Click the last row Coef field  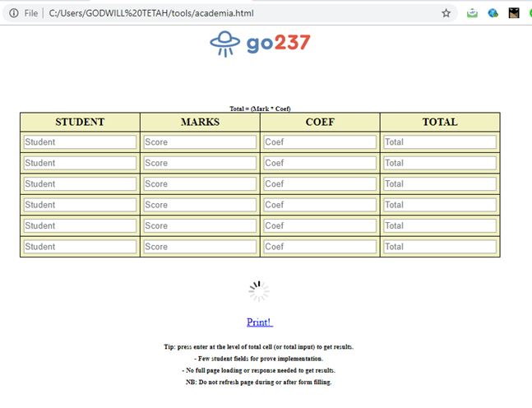point(320,247)
